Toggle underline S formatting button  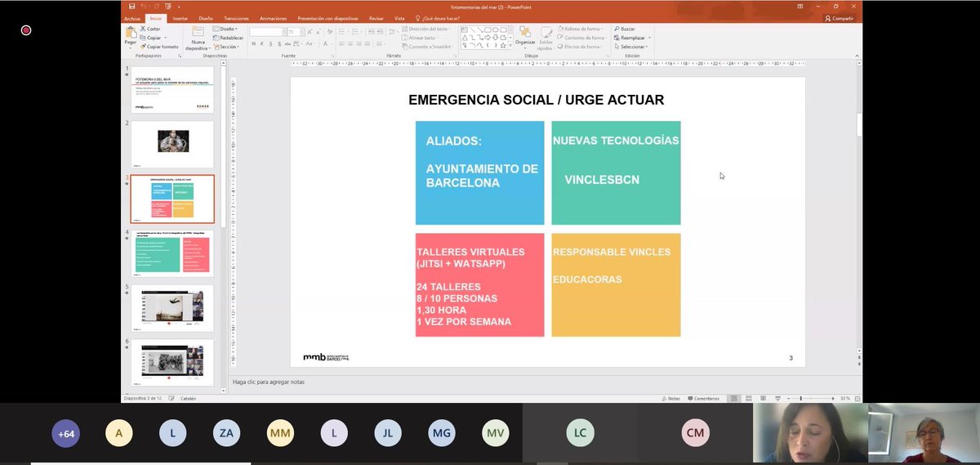click(270, 43)
